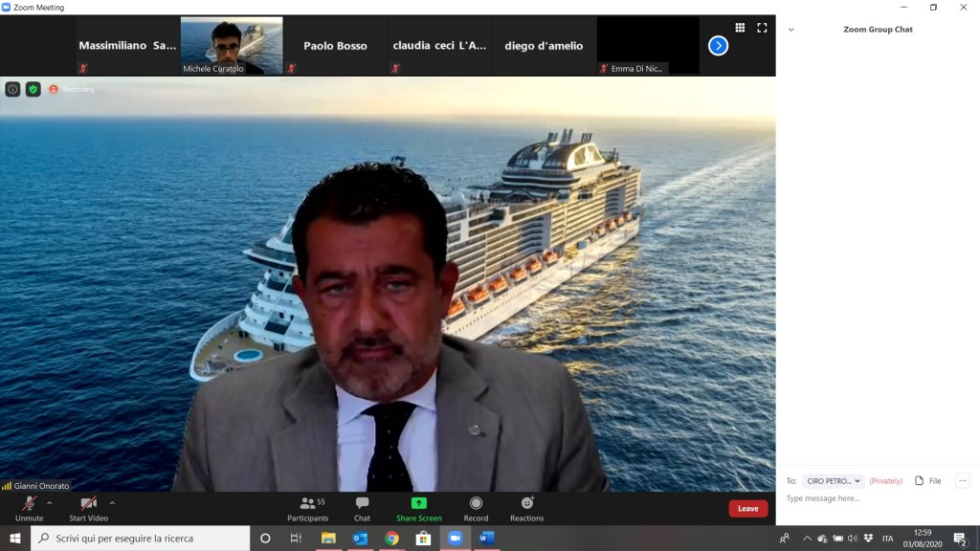Click the green encryption shield icon
Screen dimensions: 980x551
pos(33,89)
